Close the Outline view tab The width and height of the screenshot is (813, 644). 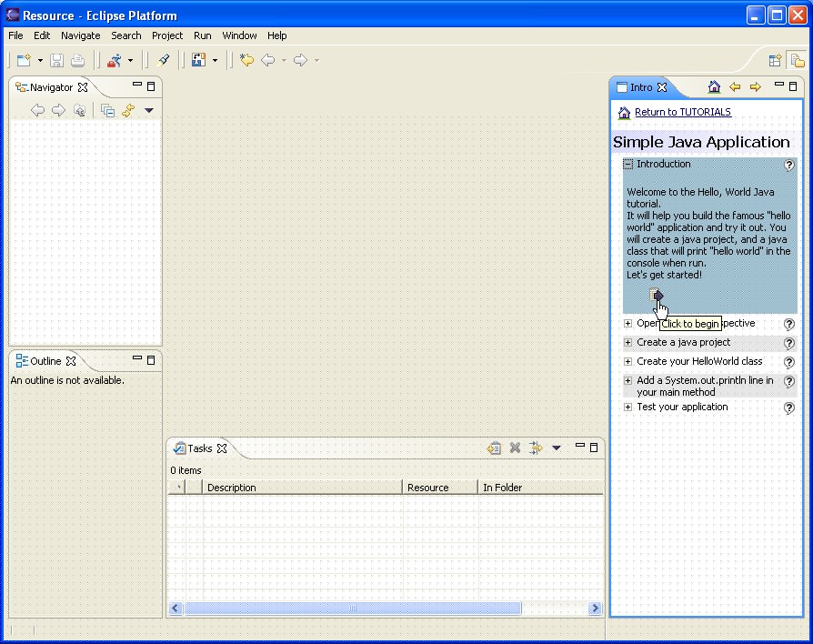point(71,361)
